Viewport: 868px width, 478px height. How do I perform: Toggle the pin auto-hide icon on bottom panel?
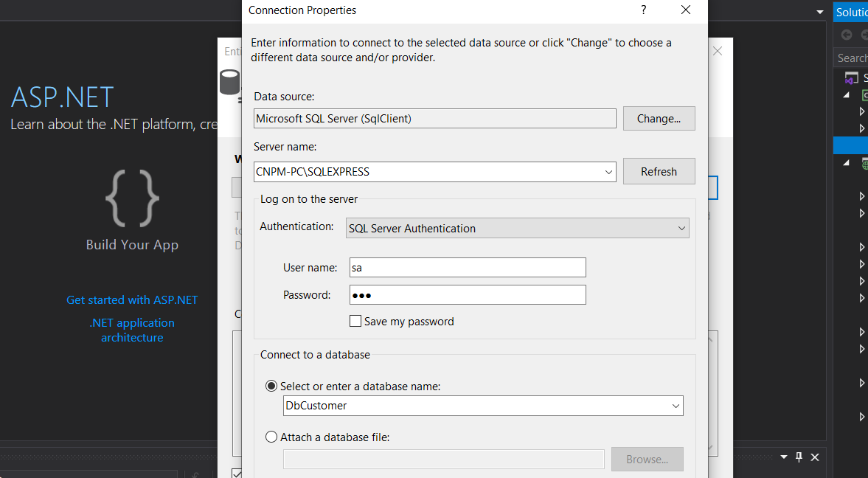(799, 457)
